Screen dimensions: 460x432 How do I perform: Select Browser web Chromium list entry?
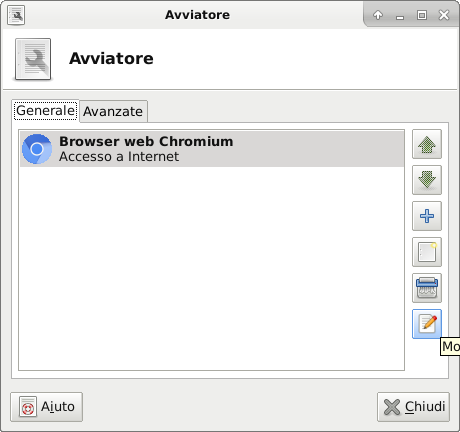212,149
